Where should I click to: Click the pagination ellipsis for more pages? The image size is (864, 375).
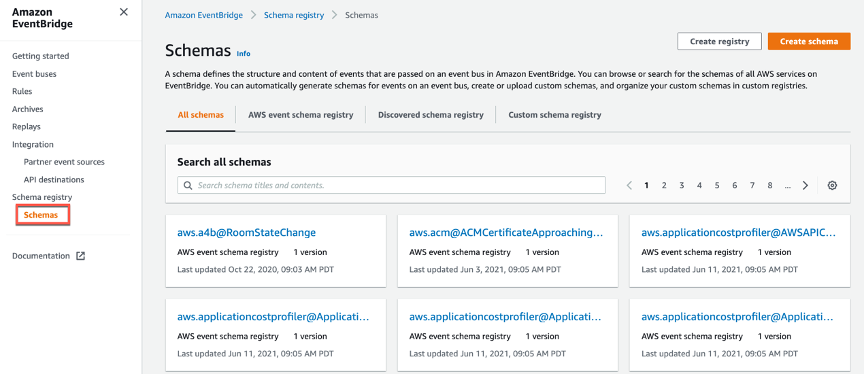[x=787, y=186]
